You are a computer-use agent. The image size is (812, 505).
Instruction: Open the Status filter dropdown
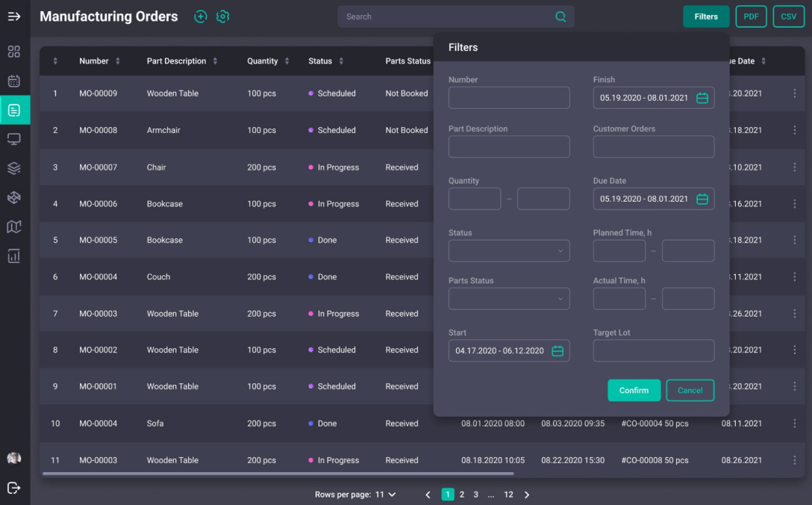point(509,251)
